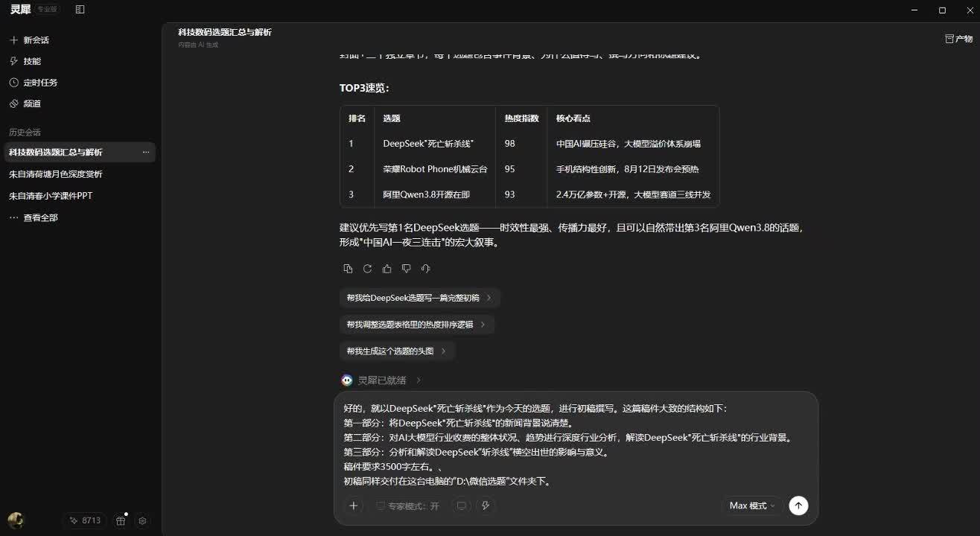This screenshot has height=536, width=980.
Task: Click the 排名 column header
Action: click(x=357, y=118)
